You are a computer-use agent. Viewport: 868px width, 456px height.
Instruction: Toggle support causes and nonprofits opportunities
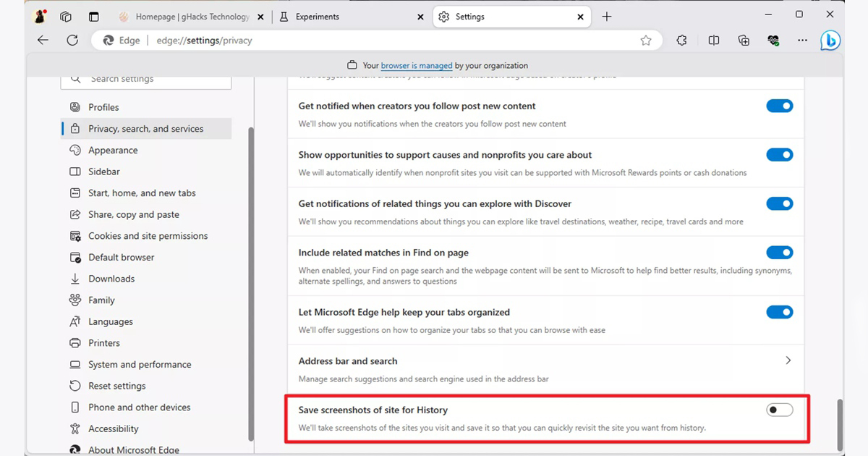click(780, 155)
